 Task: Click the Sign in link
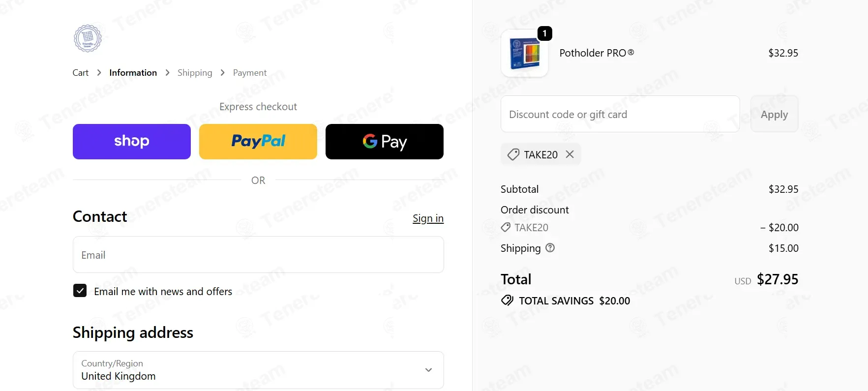pos(428,218)
